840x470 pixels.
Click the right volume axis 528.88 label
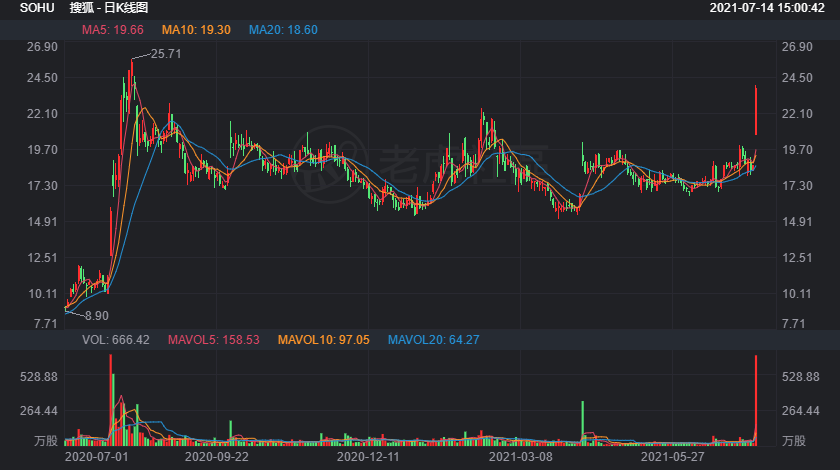pyautogui.click(x=800, y=377)
